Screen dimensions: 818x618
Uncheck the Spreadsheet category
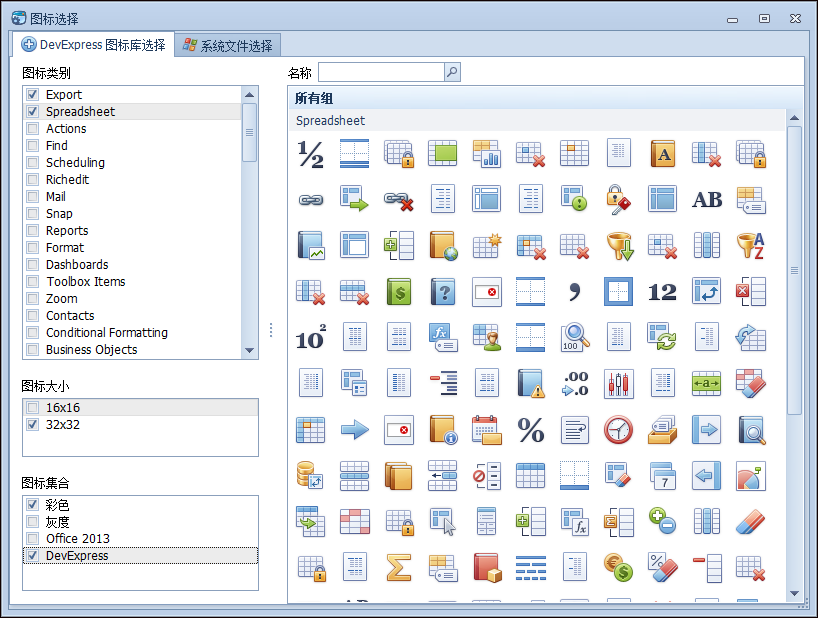32,112
